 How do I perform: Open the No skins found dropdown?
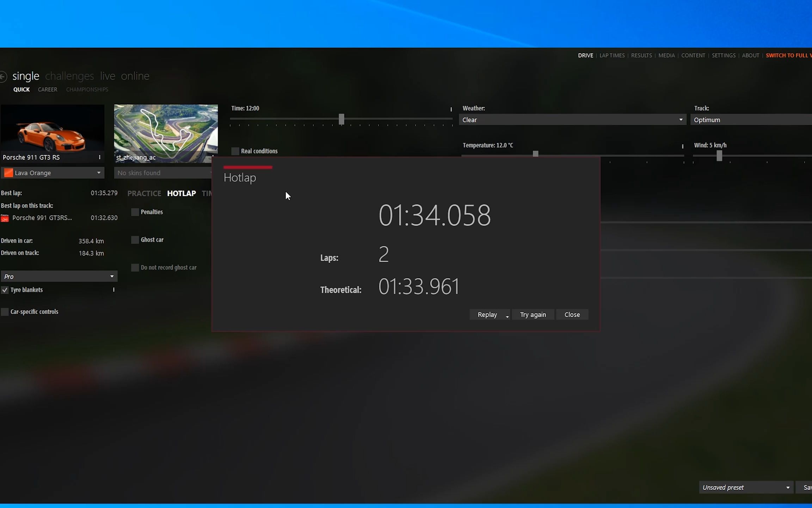[163, 173]
